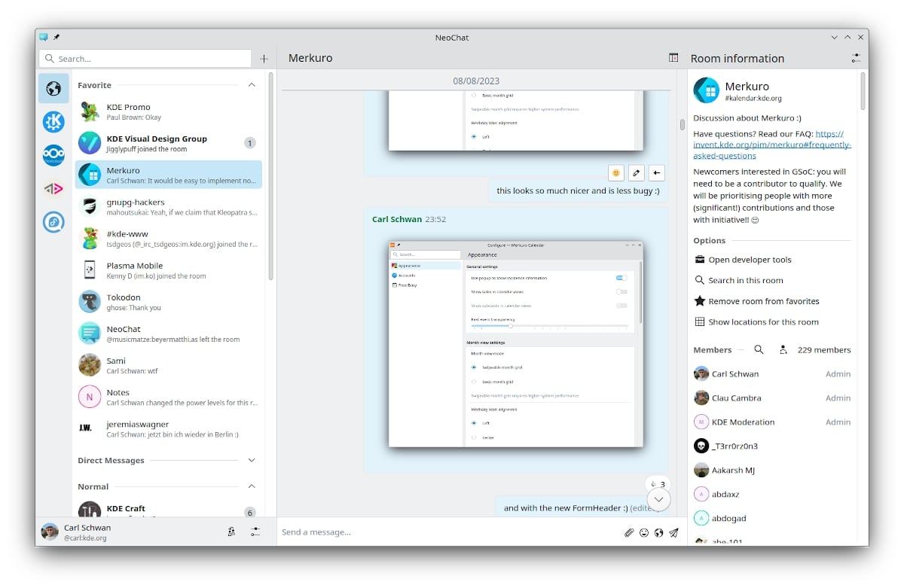Click the emoji reaction button on message
This screenshot has height=588, width=904.
pyautogui.click(x=616, y=173)
